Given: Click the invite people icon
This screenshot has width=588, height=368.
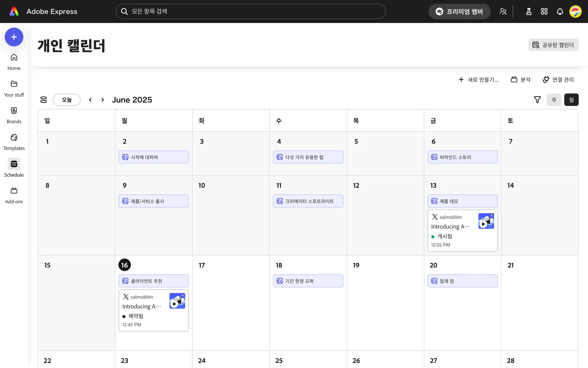Looking at the screenshot, I should tap(503, 12).
